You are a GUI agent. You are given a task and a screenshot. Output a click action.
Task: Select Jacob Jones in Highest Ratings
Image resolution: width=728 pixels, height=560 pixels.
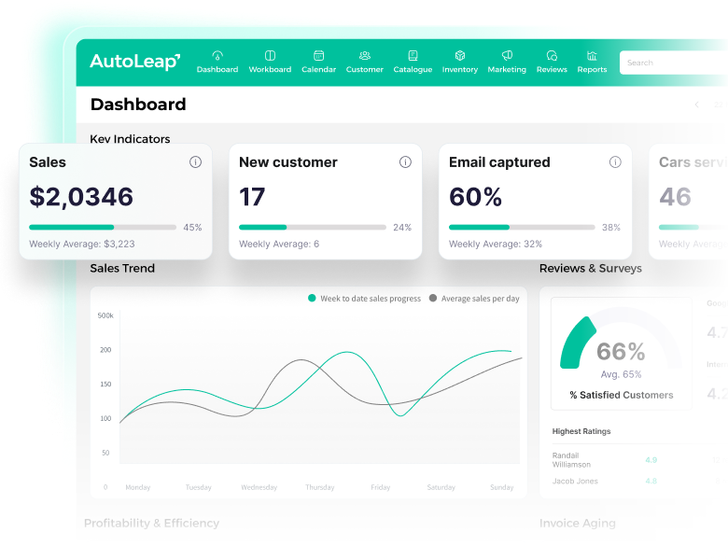(575, 482)
